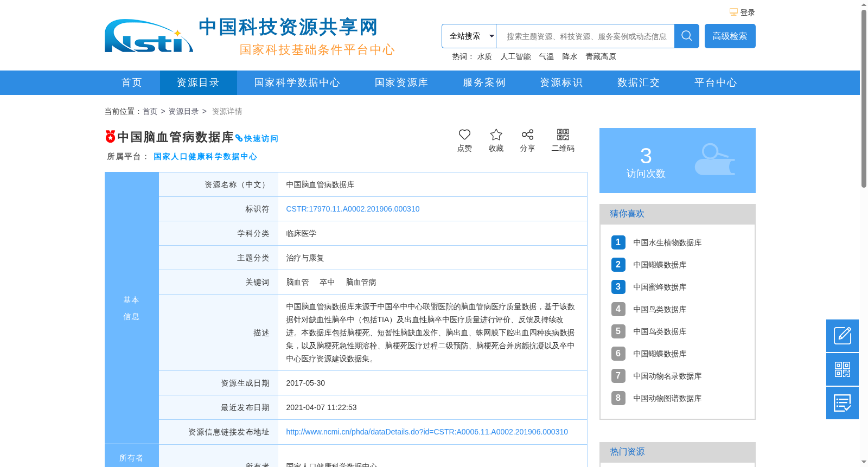This screenshot has height=467, width=868.
Task: Open 资源标识 nav tab
Action: coord(561,82)
